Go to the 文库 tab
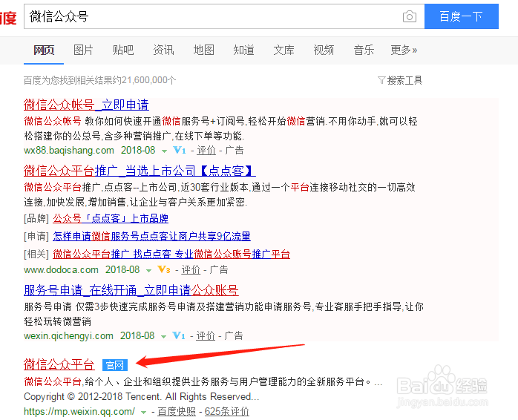Image resolution: width=518 pixels, height=420 pixels. click(x=283, y=50)
